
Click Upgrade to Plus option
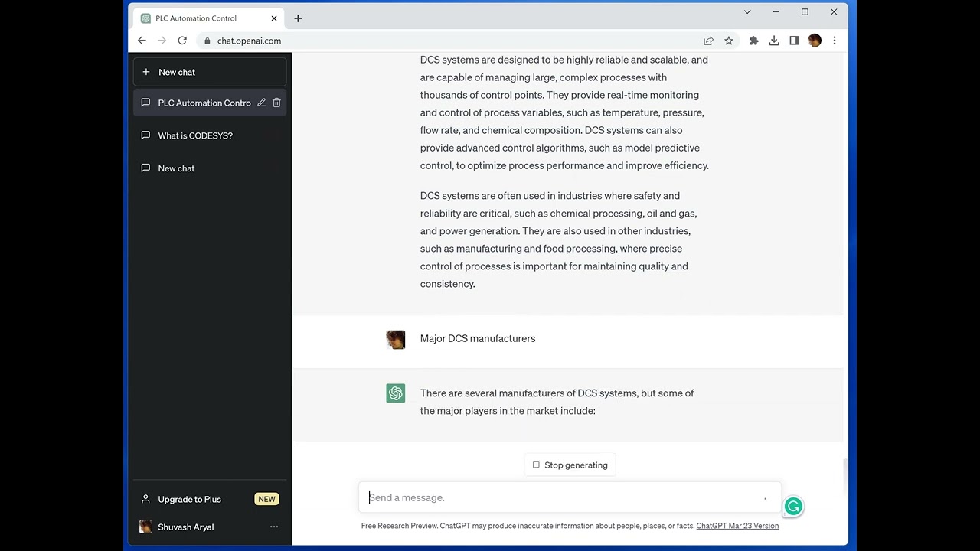(x=190, y=499)
